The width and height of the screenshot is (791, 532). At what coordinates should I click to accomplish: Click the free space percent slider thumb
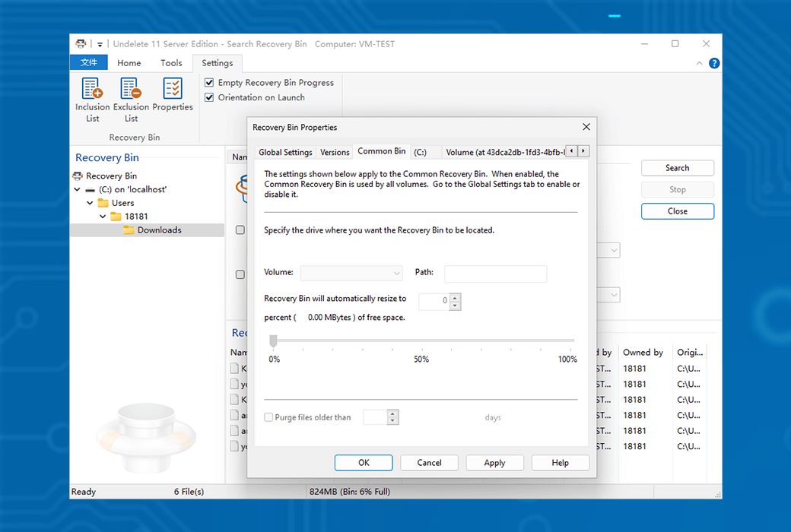pos(274,341)
